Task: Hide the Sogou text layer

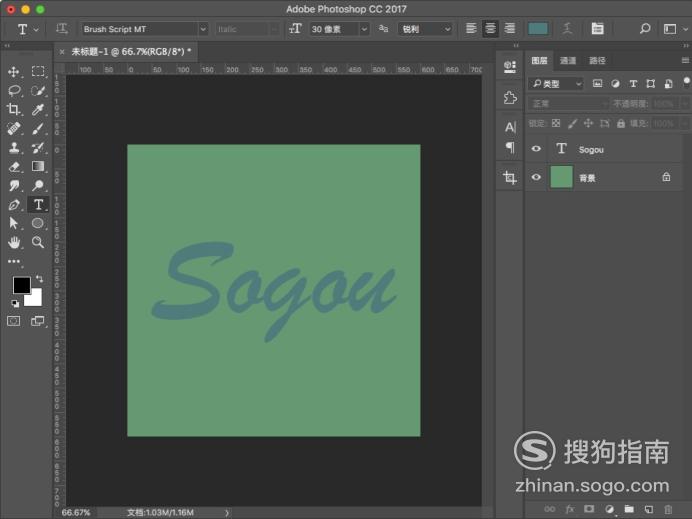Action: [536, 149]
